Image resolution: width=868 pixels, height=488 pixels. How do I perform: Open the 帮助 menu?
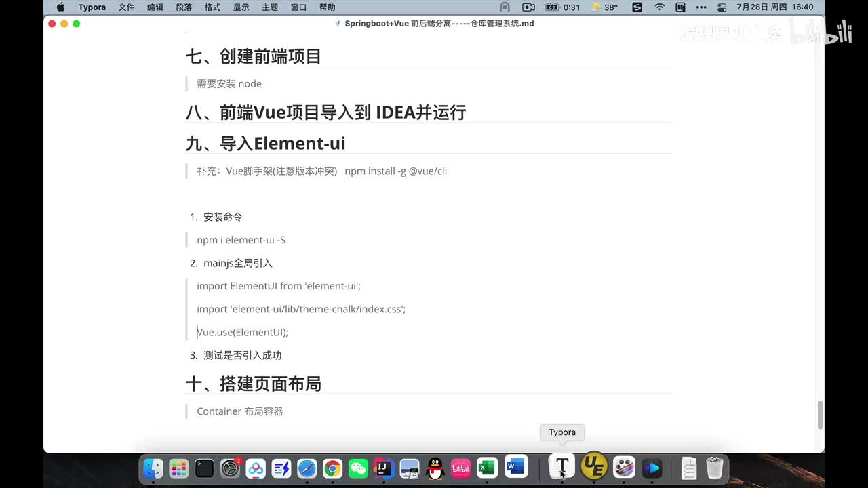[x=327, y=7]
